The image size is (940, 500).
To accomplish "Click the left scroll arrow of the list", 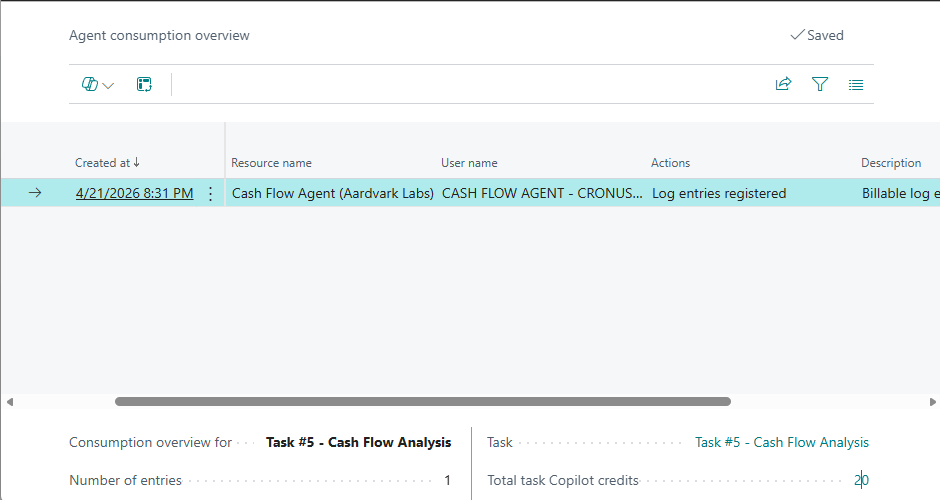I will coord(10,402).
